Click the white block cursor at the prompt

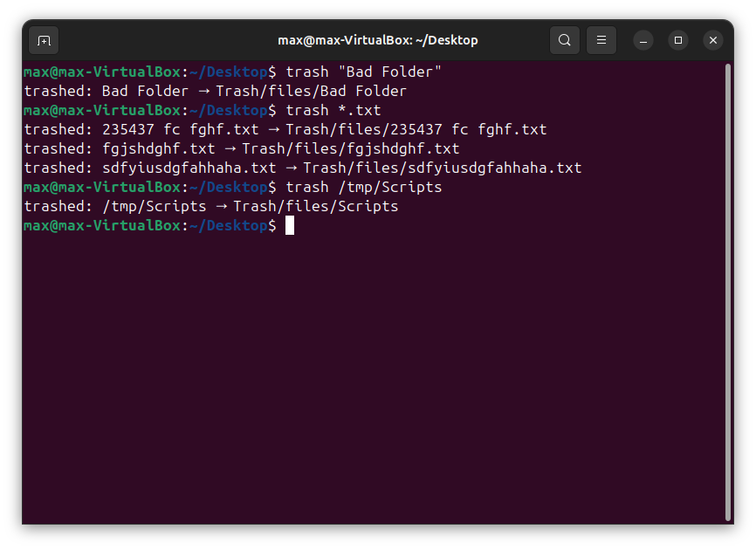(290, 225)
